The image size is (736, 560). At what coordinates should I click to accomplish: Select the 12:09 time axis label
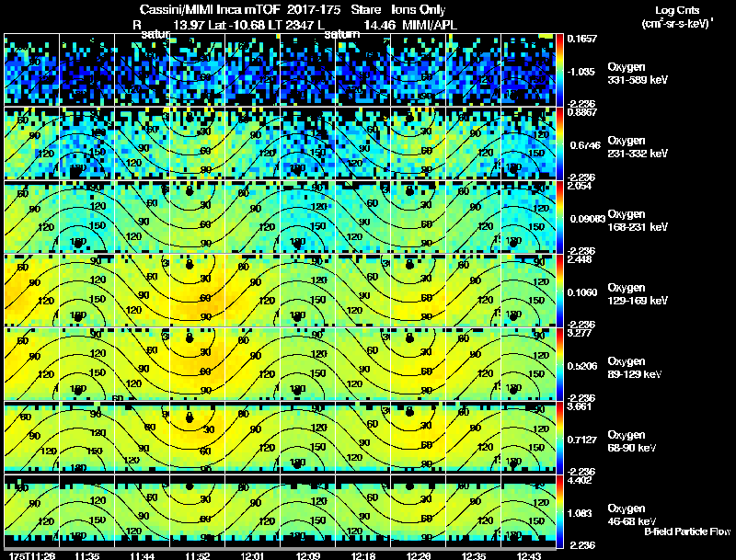(x=308, y=556)
